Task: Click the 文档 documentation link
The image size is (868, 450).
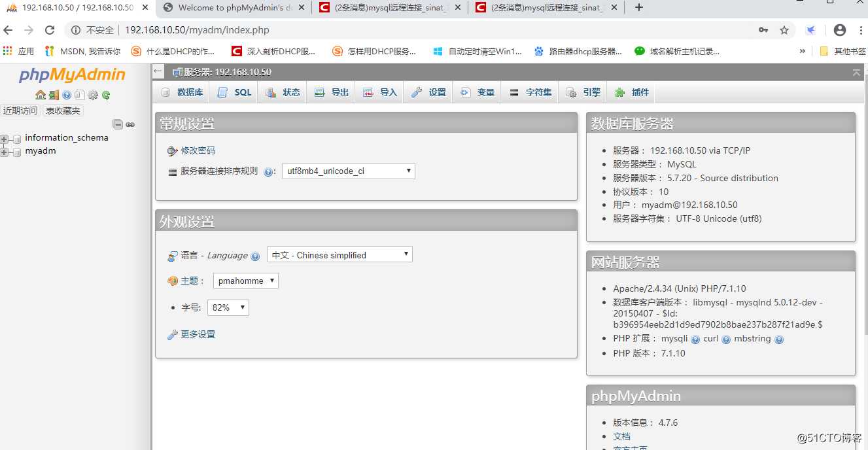Action: click(x=621, y=436)
